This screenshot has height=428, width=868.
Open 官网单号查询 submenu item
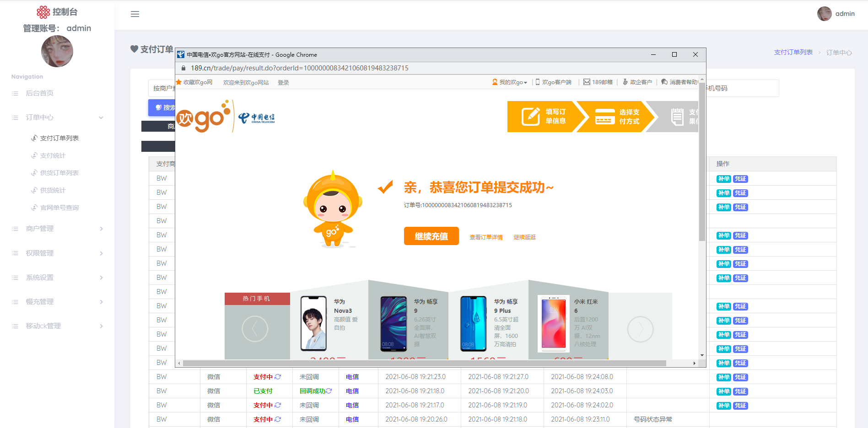pyautogui.click(x=59, y=208)
